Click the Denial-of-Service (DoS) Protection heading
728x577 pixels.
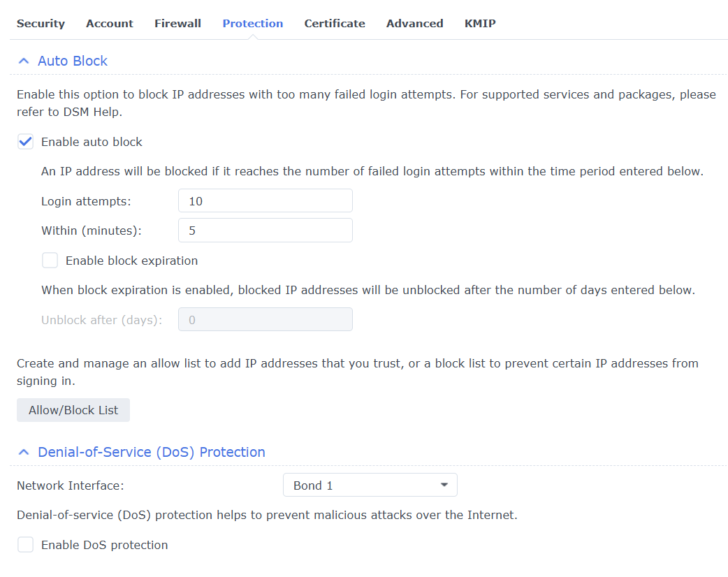(x=152, y=453)
